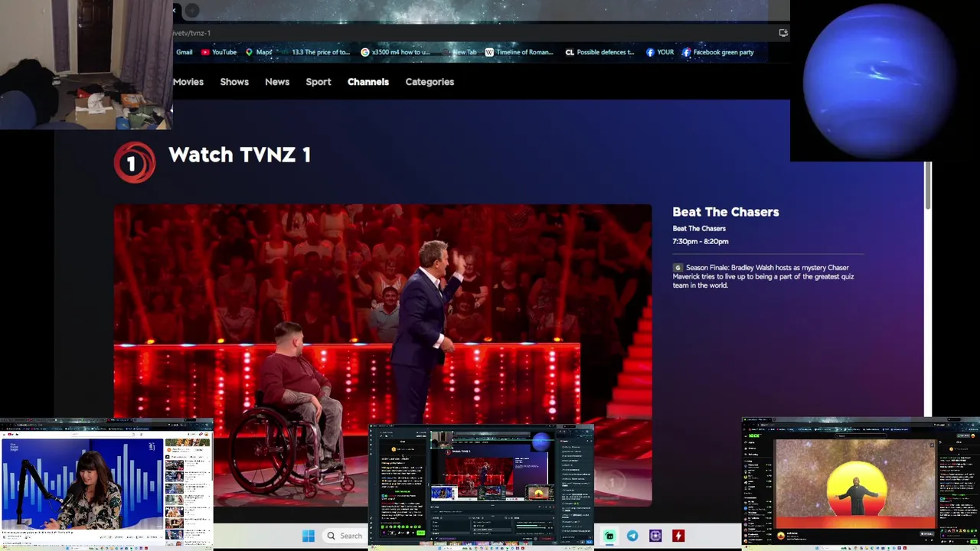Open the Categories navigation item
Image resolution: width=980 pixels, height=551 pixels.
click(430, 82)
